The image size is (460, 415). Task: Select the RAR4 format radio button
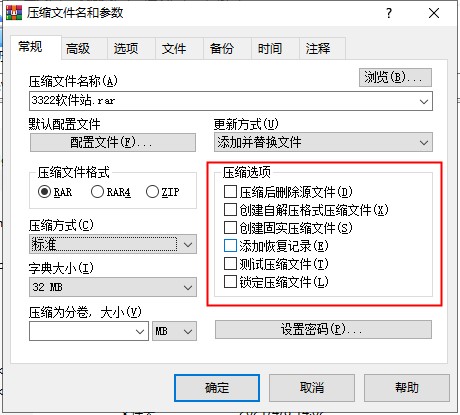click(97, 192)
